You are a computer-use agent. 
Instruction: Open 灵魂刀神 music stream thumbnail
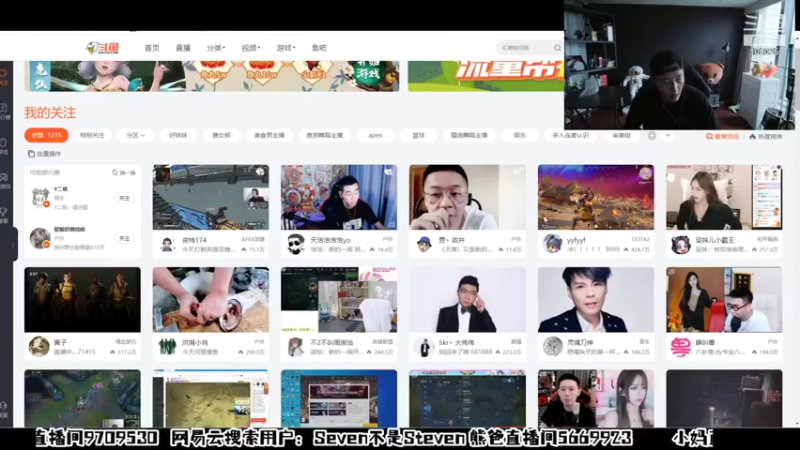[x=596, y=300]
